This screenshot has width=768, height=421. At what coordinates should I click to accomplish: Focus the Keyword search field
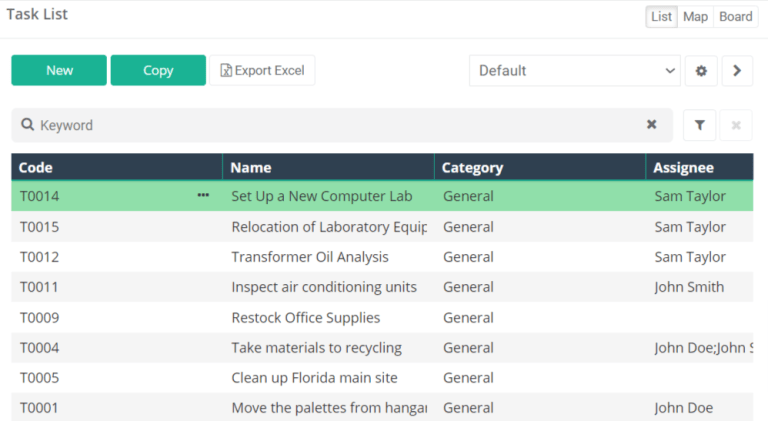330,125
